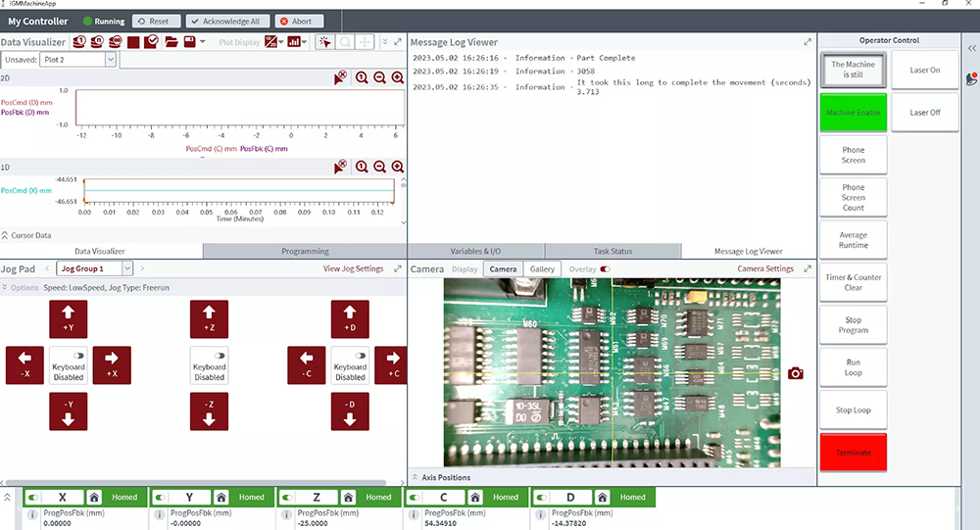Image resolution: width=980 pixels, height=530 pixels.
Task: Switch to the Programming tab
Action: coord(305,251)
